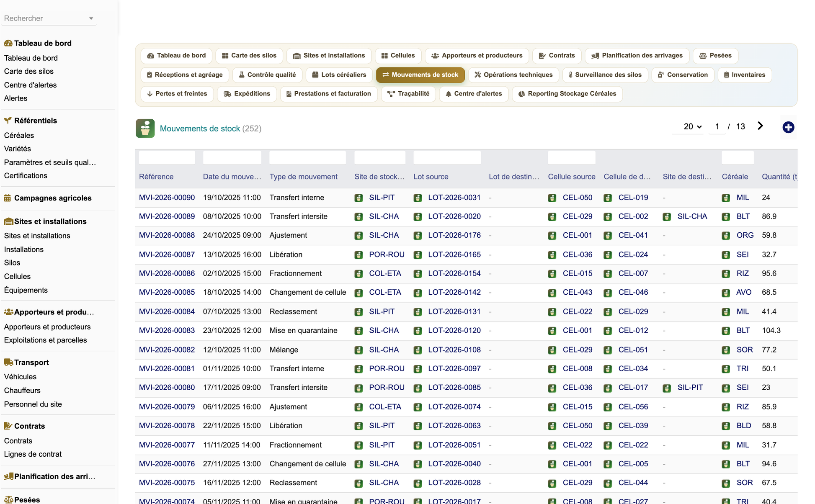The height and width of the screenshot is (504, 815).
Task: Open Reporting Stockage Céréales tab
Action: click(x=567, y=94)
